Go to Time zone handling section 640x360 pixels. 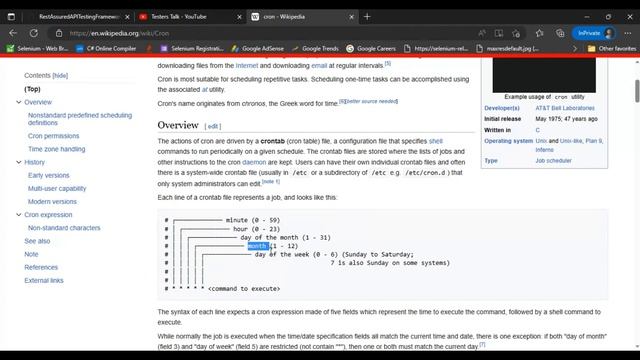click(56, 149)
